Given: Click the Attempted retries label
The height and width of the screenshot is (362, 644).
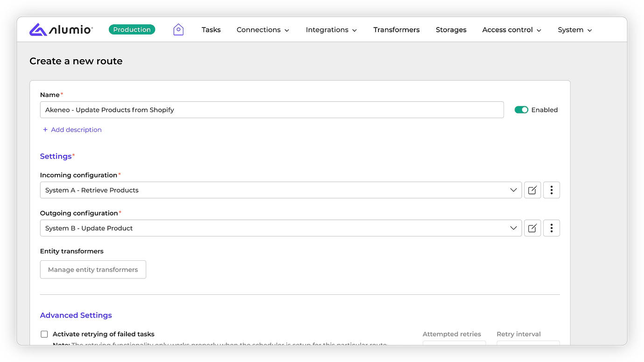Looking at the screenshot, I should coord(452,334).
